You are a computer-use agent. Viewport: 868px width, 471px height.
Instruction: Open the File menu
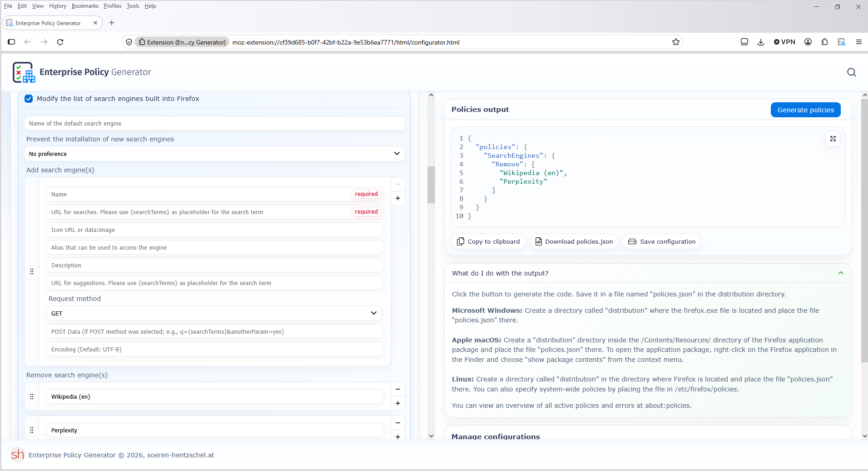point(8,6)
